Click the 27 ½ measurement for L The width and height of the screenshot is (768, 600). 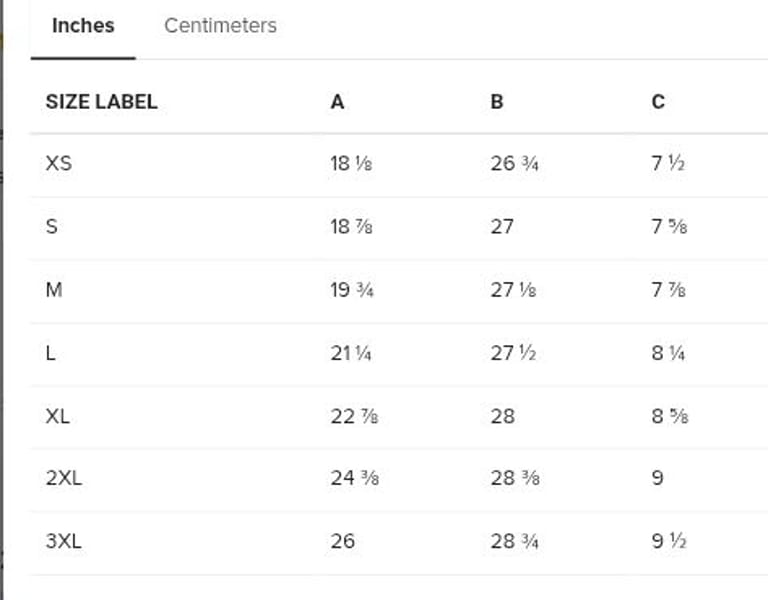(x=515, y=353)
